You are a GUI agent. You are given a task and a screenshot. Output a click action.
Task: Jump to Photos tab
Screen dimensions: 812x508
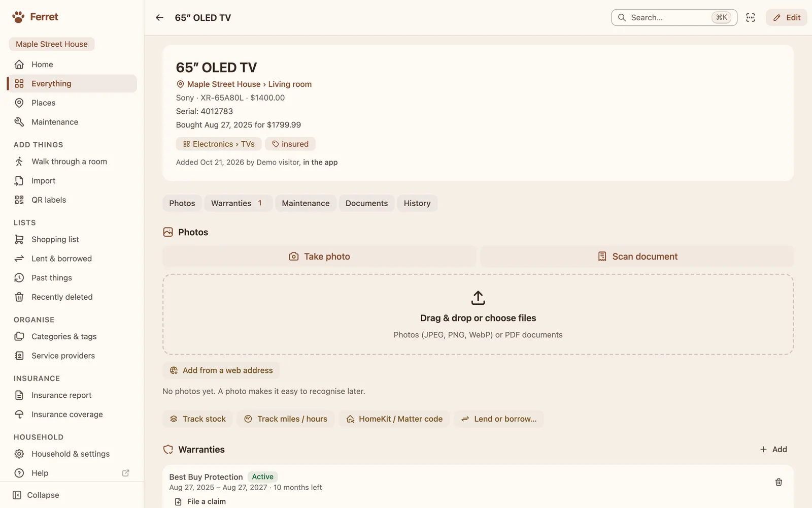[x=182, y=203]
